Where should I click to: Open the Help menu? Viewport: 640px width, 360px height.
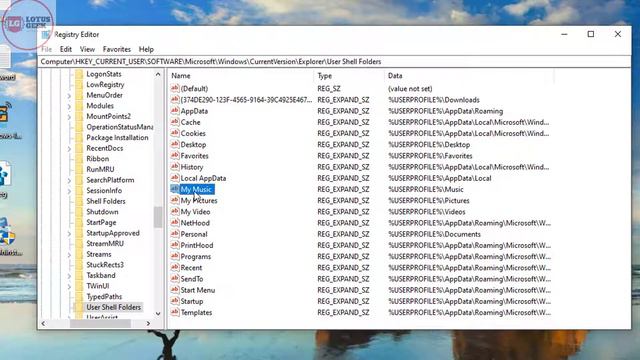click(x=146, y=49)
